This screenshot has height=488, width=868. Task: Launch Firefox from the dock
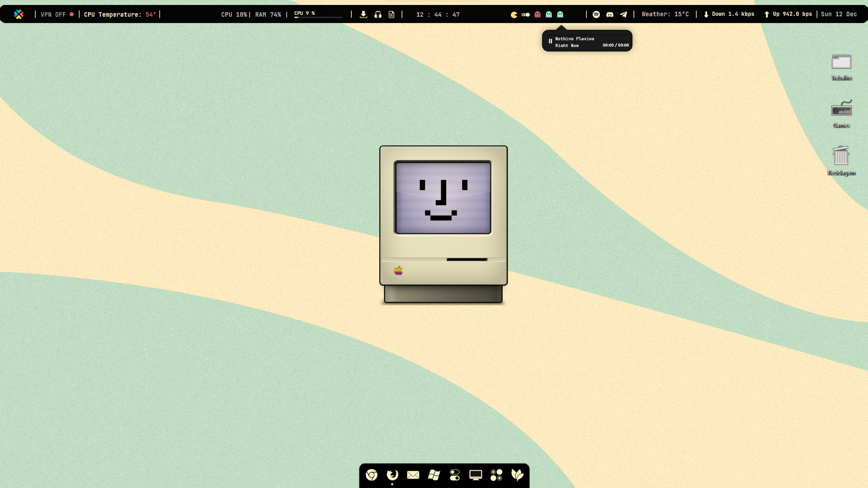392,475
